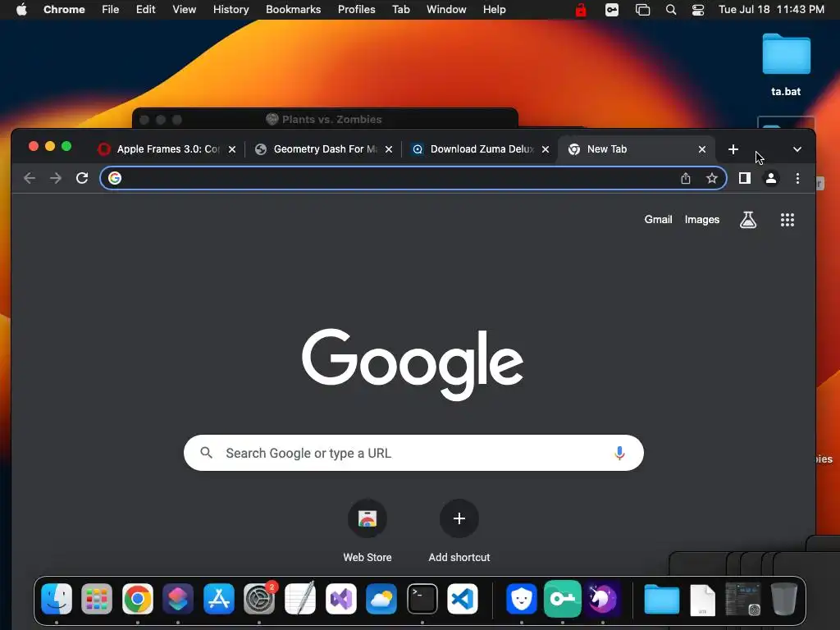Reload the current page
840x630 pixels.
pyautogui.click(x=82, y=178)
